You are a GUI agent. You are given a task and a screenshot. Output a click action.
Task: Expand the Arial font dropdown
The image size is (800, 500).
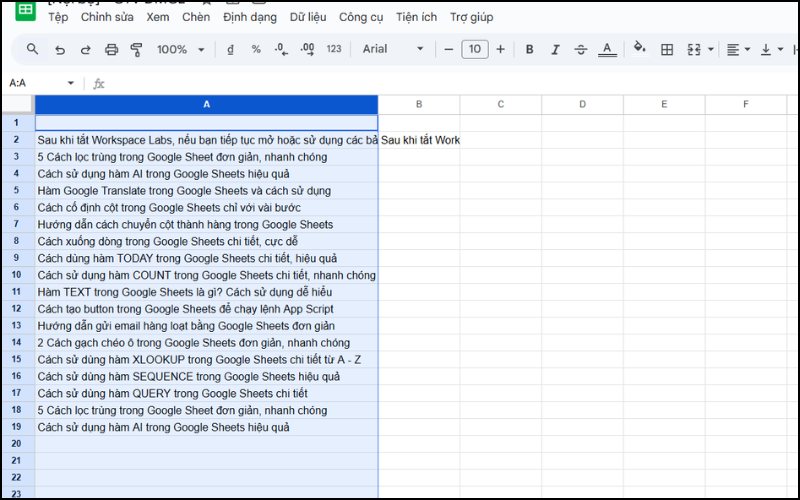point(392,49)
